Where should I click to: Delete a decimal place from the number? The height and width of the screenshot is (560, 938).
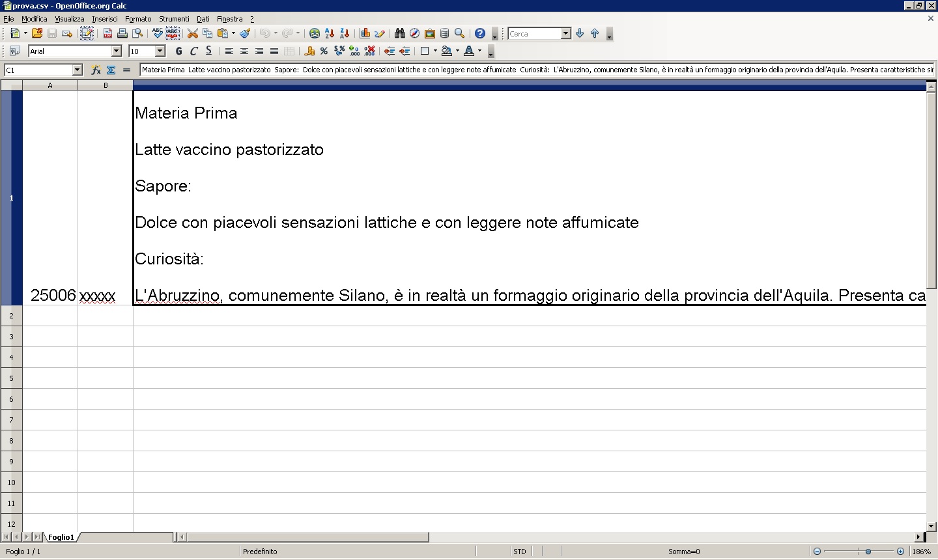click(x=369, y=51)
